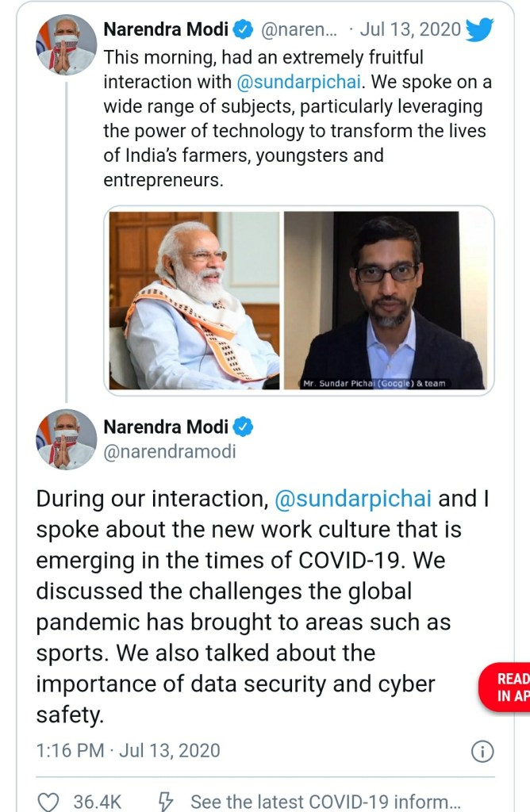Click the Twitter bird logo

pos(479,30)
